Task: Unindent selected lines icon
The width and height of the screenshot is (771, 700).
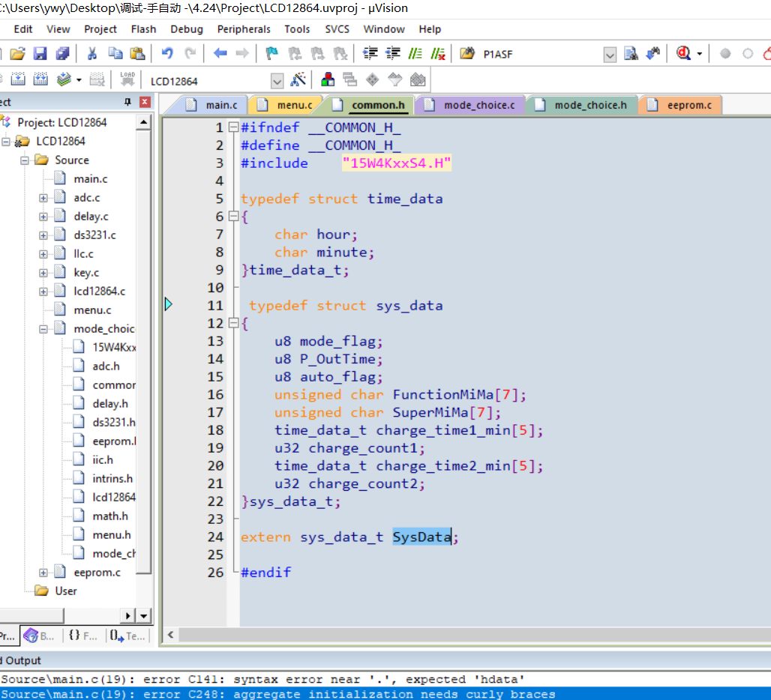Action: [393, 53]
